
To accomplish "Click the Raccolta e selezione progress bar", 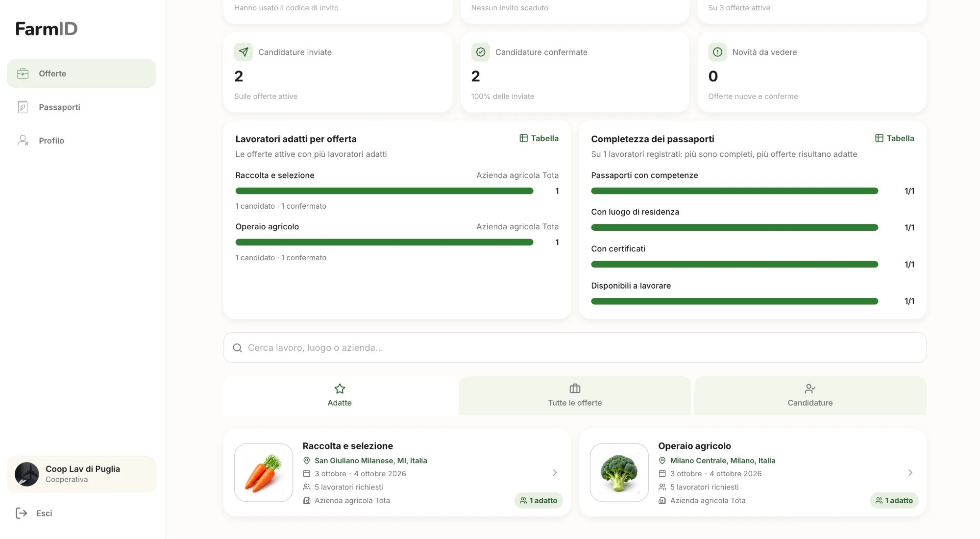I will coord(384,191).
